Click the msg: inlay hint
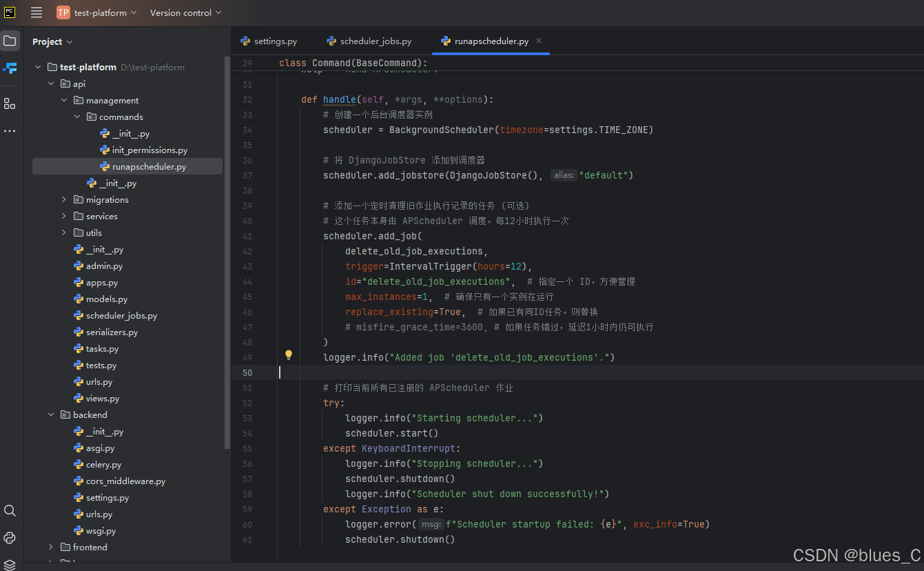 tap(431, 524)
